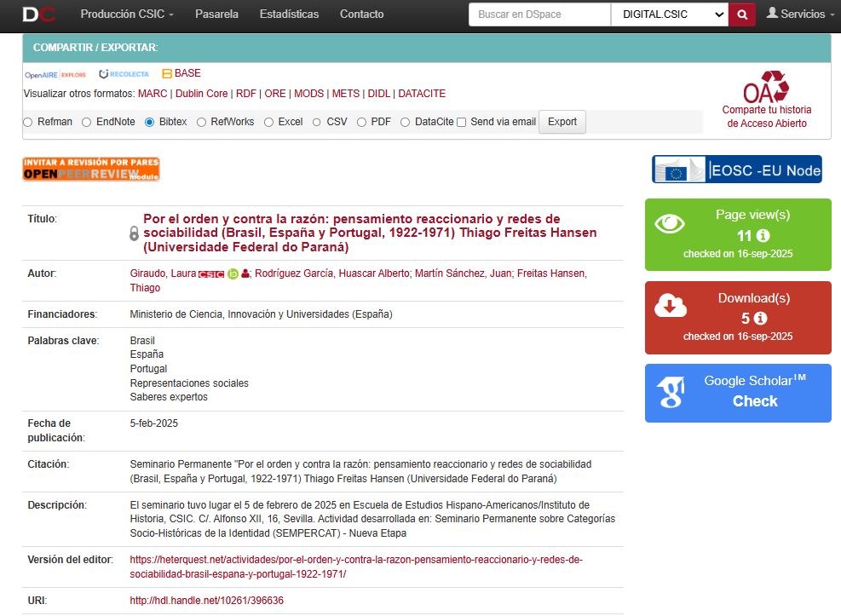Click the info icon next to 5 downloads

[761, 319]
